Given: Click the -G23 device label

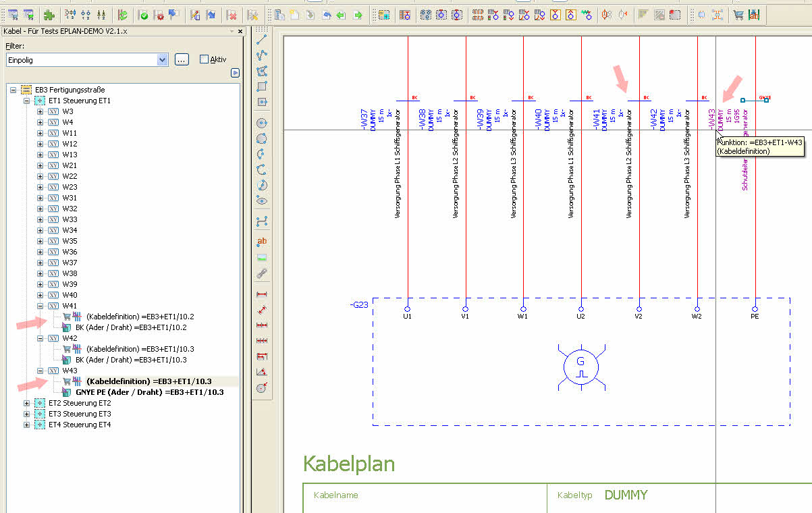Looking at the screenshot, I should 359,305.
